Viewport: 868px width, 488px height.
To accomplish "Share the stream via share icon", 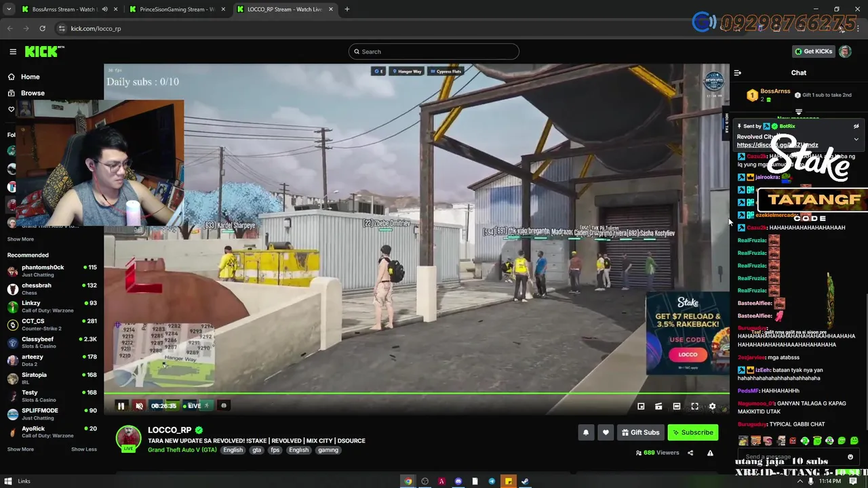I will click(x=690, y=453).
